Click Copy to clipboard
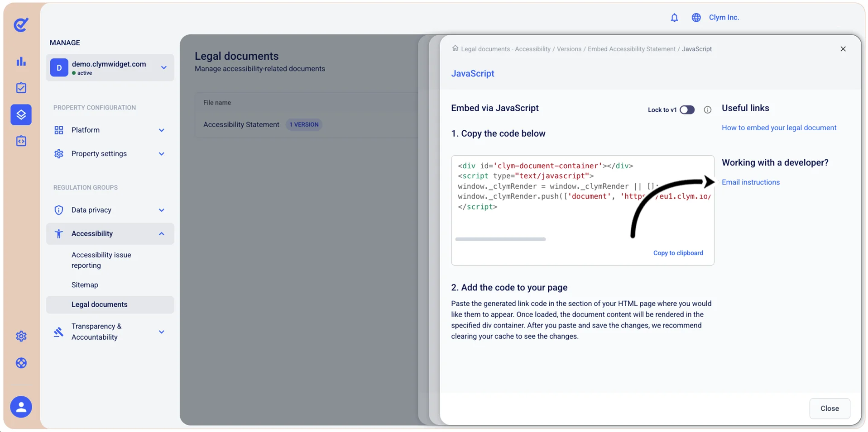This screenshot has height=432, width=868. tap(678, 253)
